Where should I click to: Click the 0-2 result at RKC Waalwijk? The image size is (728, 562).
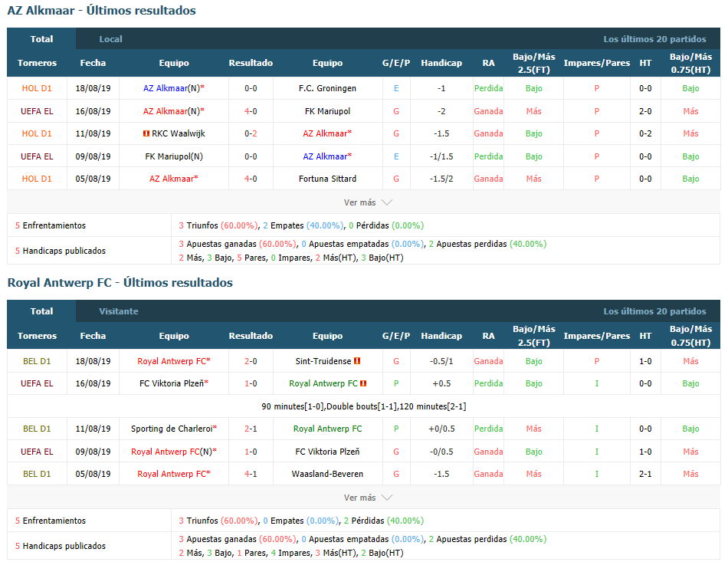(x=251, y=133)
